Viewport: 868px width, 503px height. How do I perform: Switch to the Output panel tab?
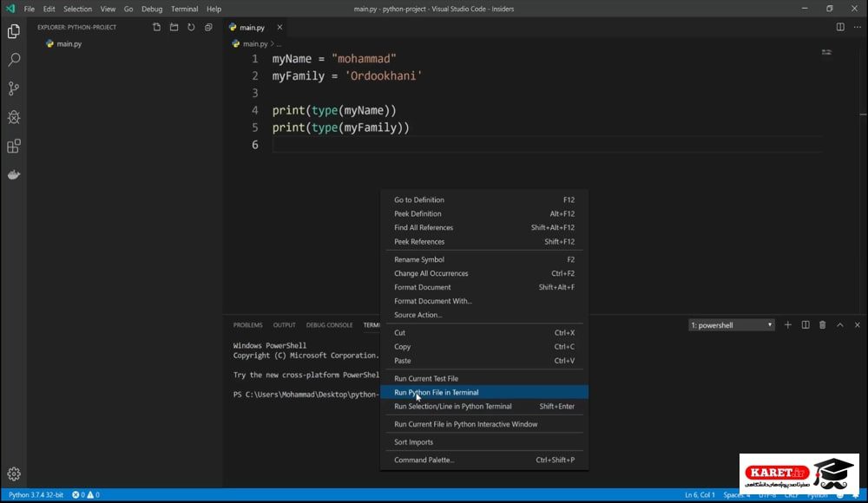[284, 325]
